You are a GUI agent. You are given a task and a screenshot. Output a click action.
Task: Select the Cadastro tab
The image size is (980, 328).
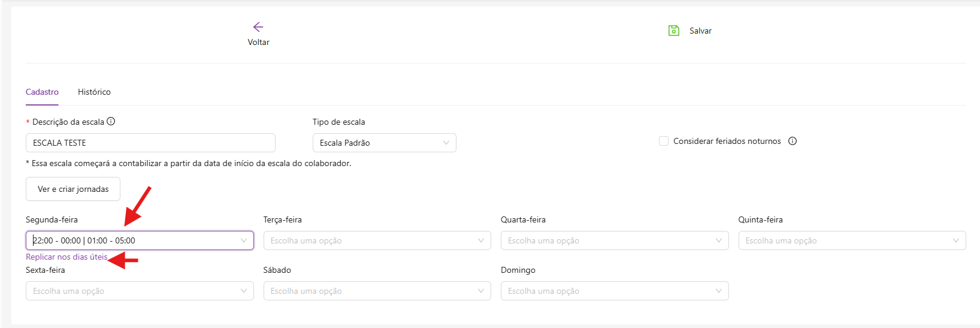[x=42, y=92]
